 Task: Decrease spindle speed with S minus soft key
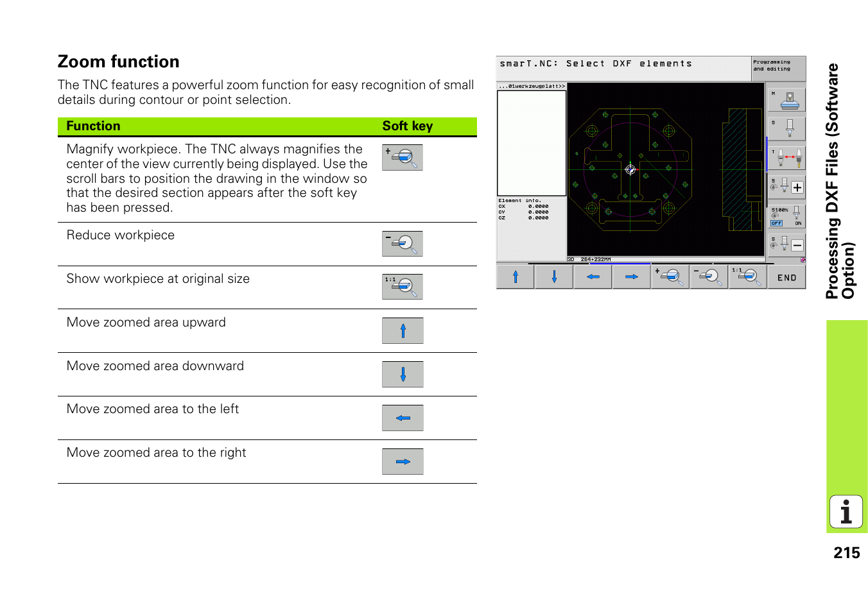(787, 245)
